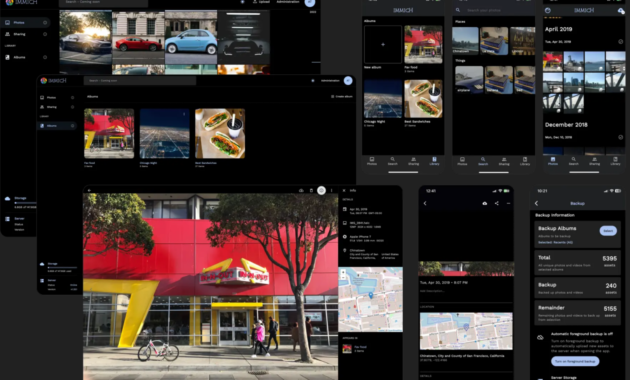Viewport: 630px width, 380px height.
Task: Open Photos in the back web window sidebar
Action: (25, 22)
